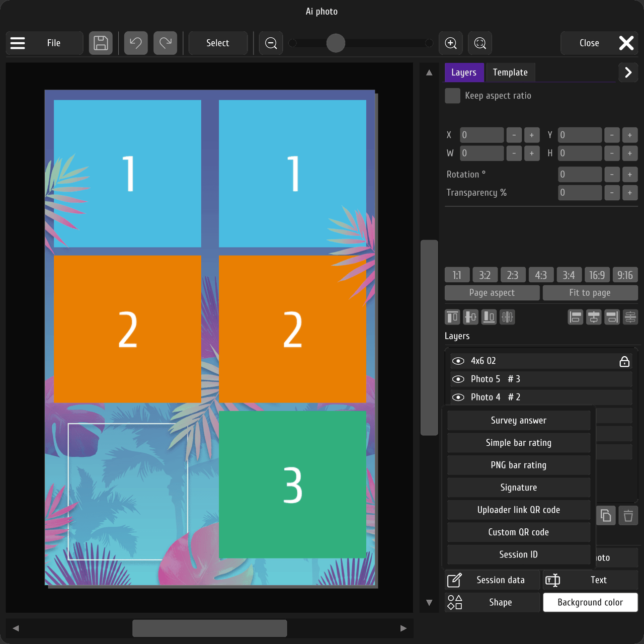The width and height of the screenshot is (644, 644).
Task: Click the zoom slider handle
Action: (336, 43)
